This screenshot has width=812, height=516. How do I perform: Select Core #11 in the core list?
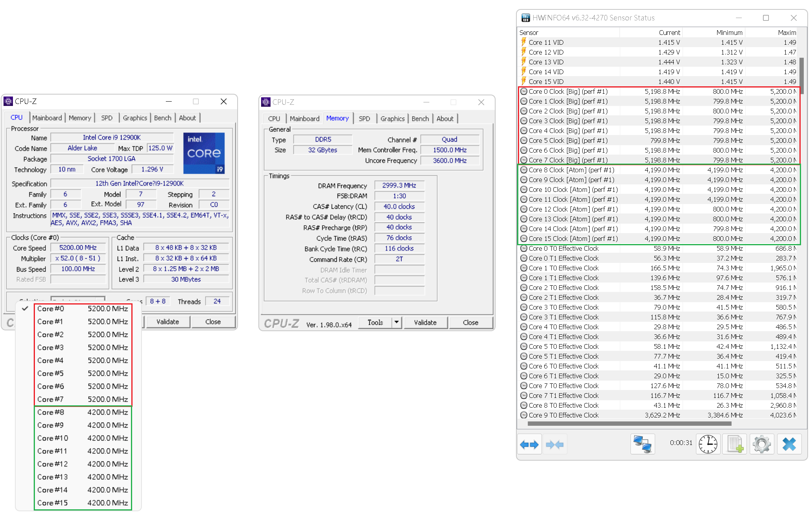(83, 451)
